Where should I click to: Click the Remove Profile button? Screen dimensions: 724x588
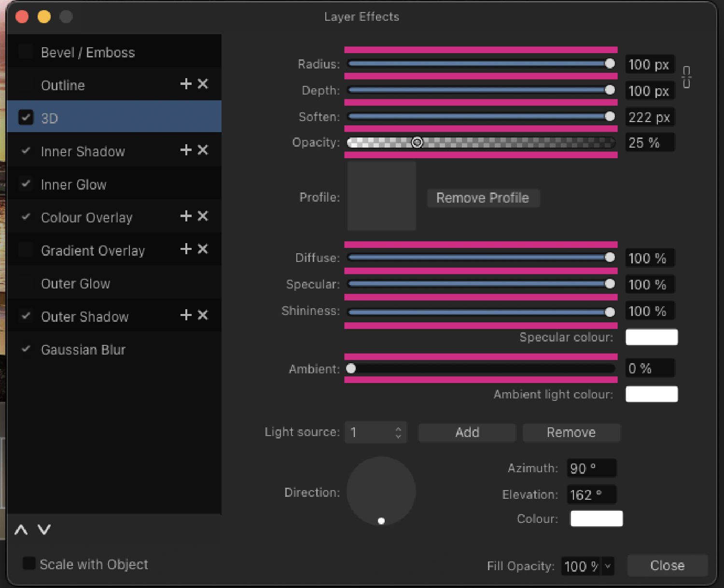483,198
